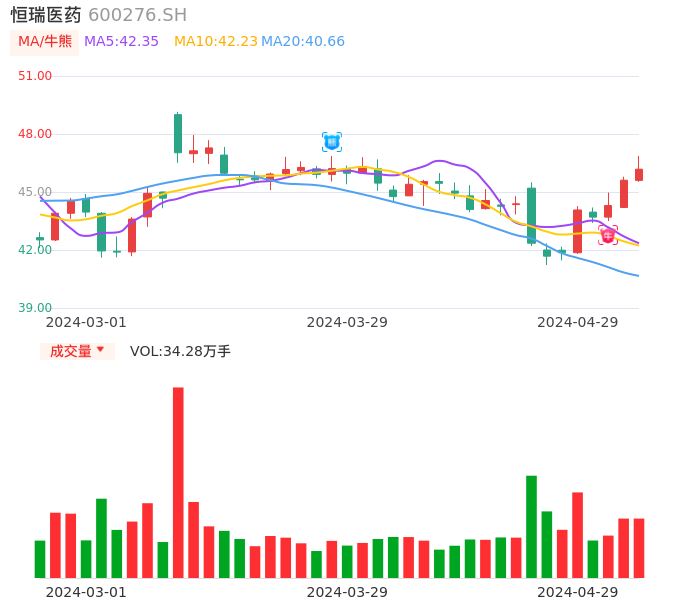Click the 39.00 price axis label
Viewport: 686px width, 606px height.
pos(35,308)
